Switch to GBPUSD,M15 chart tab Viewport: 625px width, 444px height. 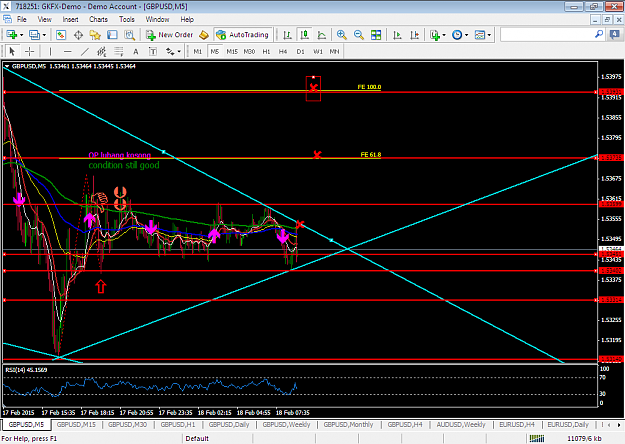coord(76,424)
